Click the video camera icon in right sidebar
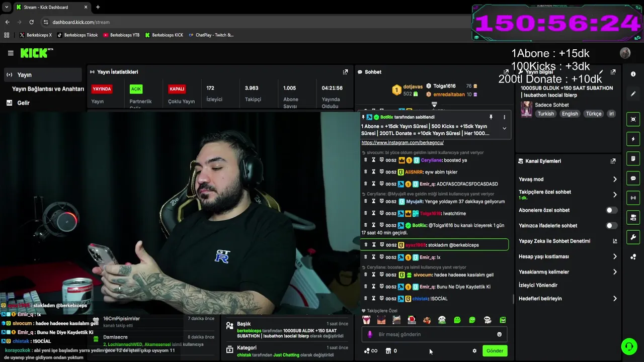Screen dimensions: 644x362 (x=633, y=217)
